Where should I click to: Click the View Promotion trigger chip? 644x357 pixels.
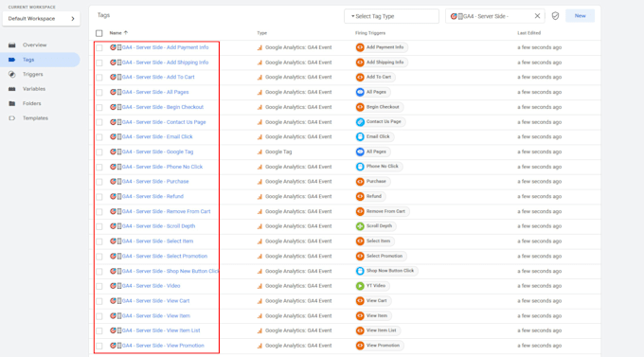pyautogui.click(x=380, y=346)
